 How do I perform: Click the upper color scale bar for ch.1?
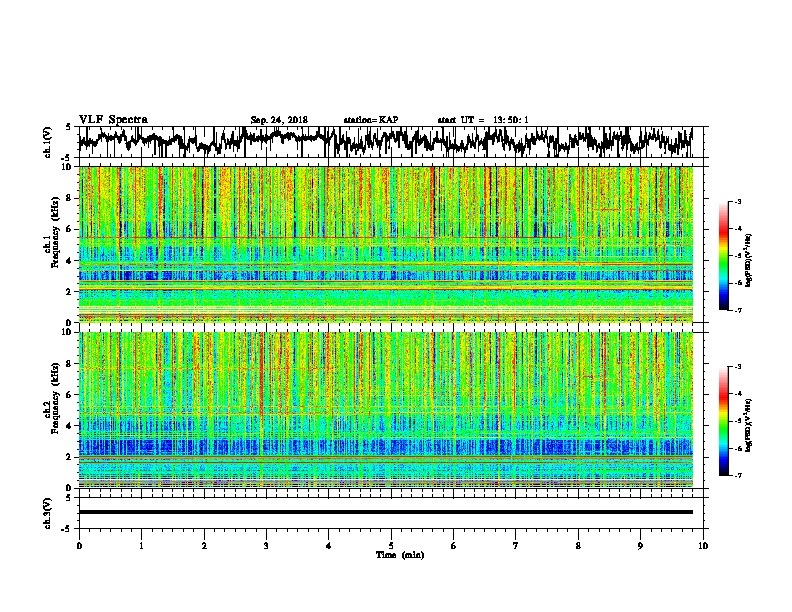point(723,256)
